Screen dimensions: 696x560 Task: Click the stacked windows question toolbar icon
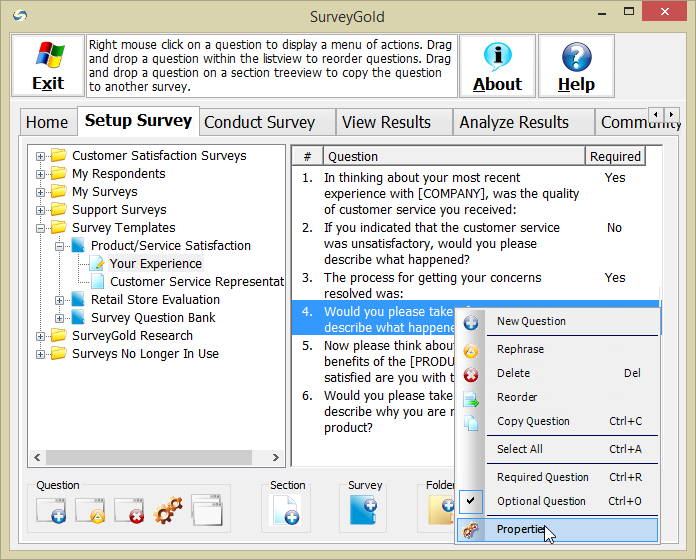(x=207, y=510)
